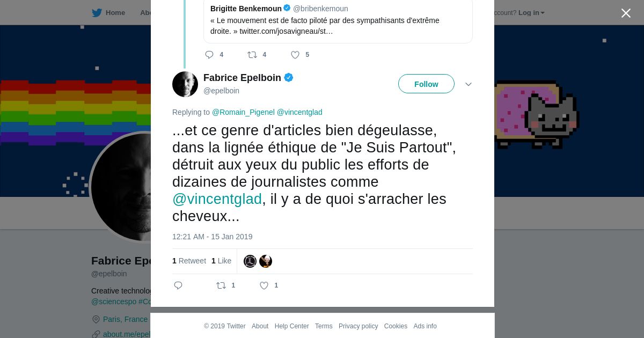Open the Help Center footer link
Image resolution: width=644 pixels, height=338 pixels.
[x=291, y=326]
